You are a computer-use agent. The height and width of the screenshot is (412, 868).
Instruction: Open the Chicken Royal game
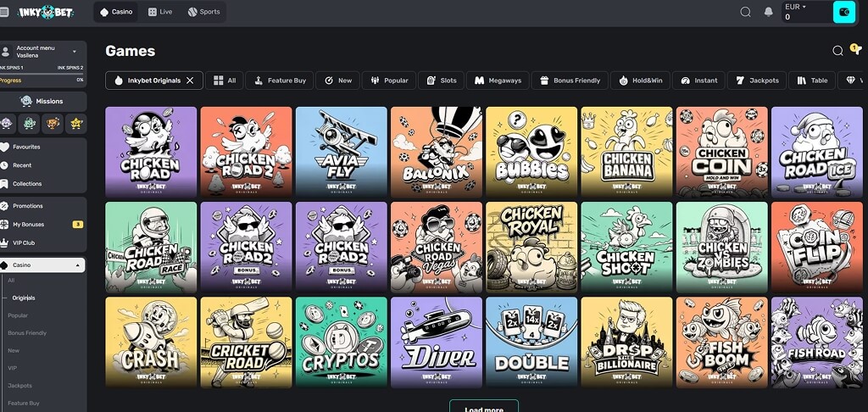tap(531, 248)
